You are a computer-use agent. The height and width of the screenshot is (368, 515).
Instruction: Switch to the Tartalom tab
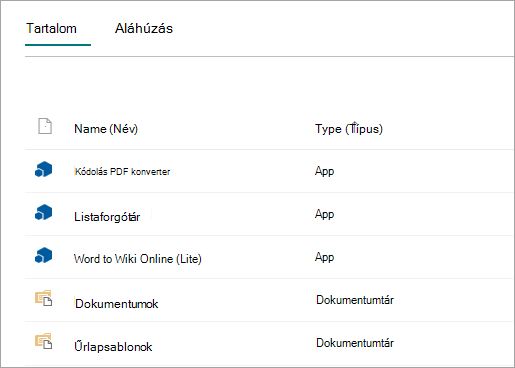pos(52,29)
